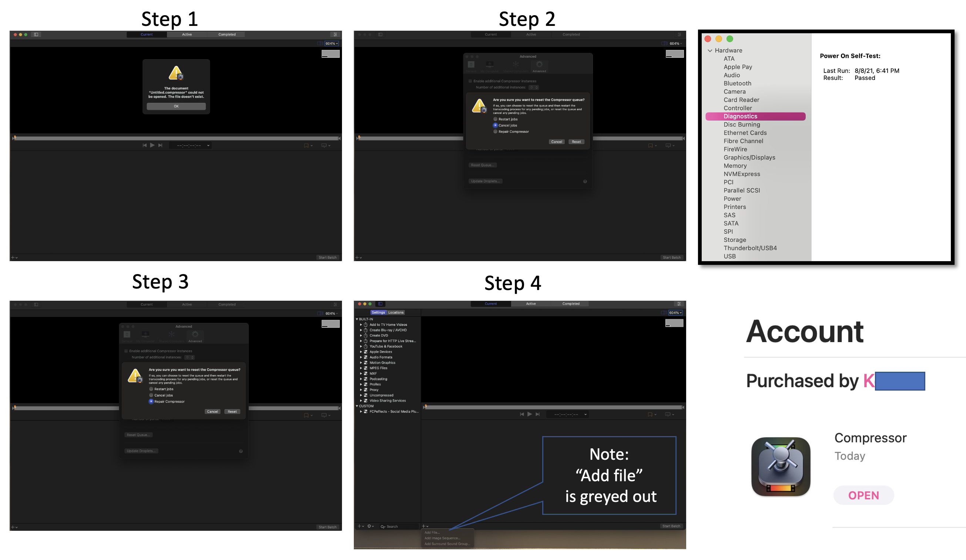This screenshot has width=966, height=560.
Task: Choose Add Image Sequence from the add menu
Action: click(x=442, y=538)
